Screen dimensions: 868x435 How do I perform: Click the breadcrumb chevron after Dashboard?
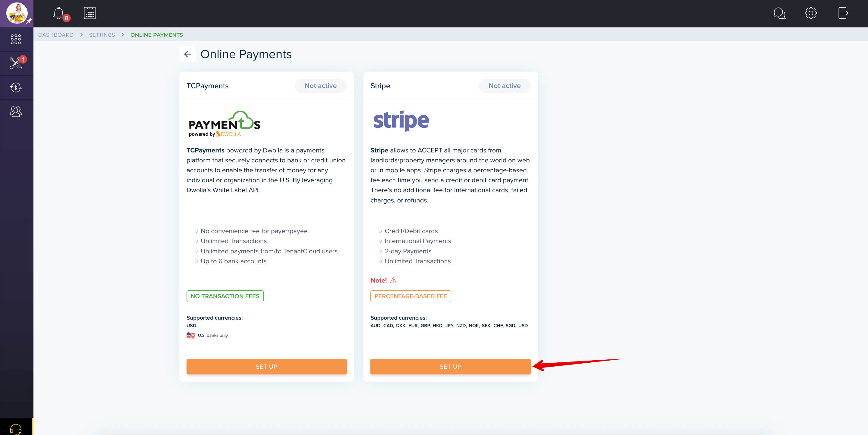81,35
